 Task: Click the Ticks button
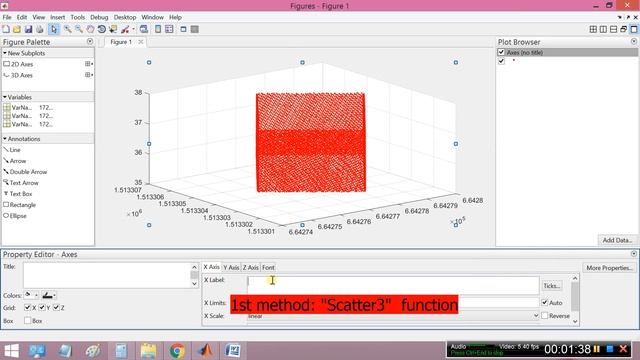(552, 286)
